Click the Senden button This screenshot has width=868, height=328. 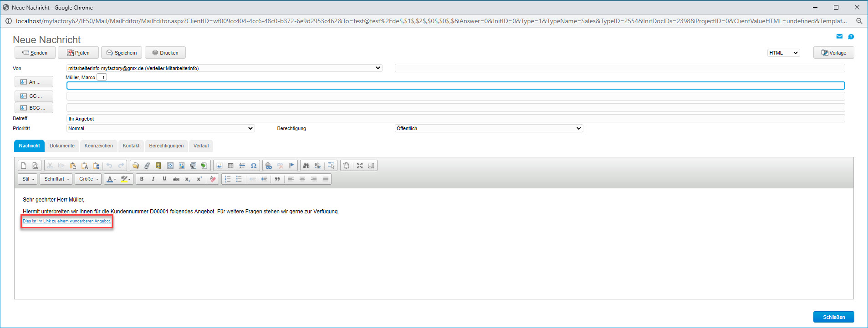(x=35, y=53)
